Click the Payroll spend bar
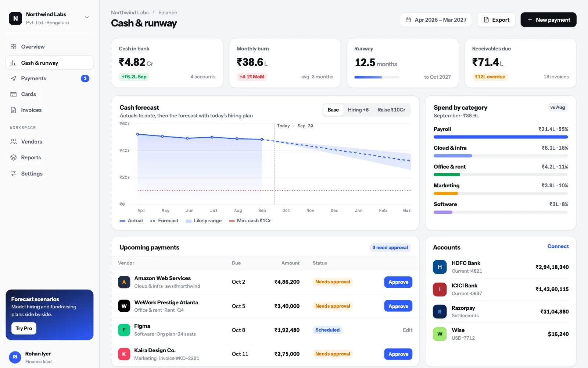588x368 pixels. 501,137
